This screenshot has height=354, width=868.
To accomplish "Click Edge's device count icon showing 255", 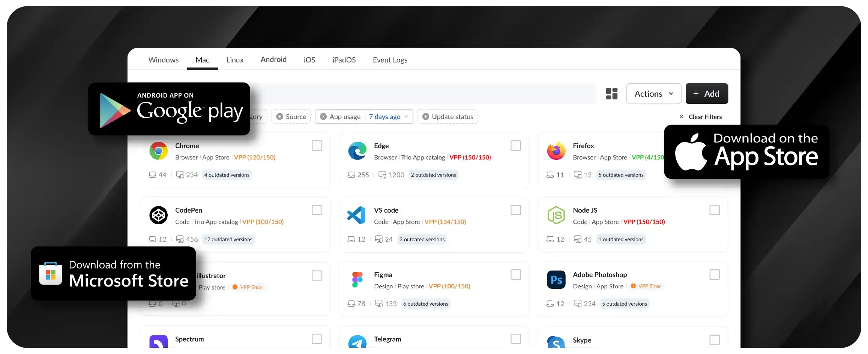I will [x=351, y=175].
